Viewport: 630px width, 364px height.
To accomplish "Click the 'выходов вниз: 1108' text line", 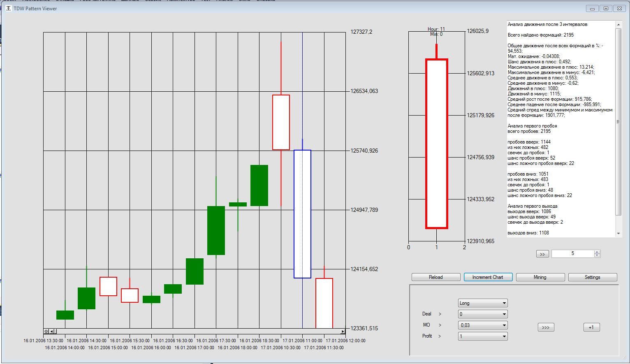I will (x=528, y=233).
